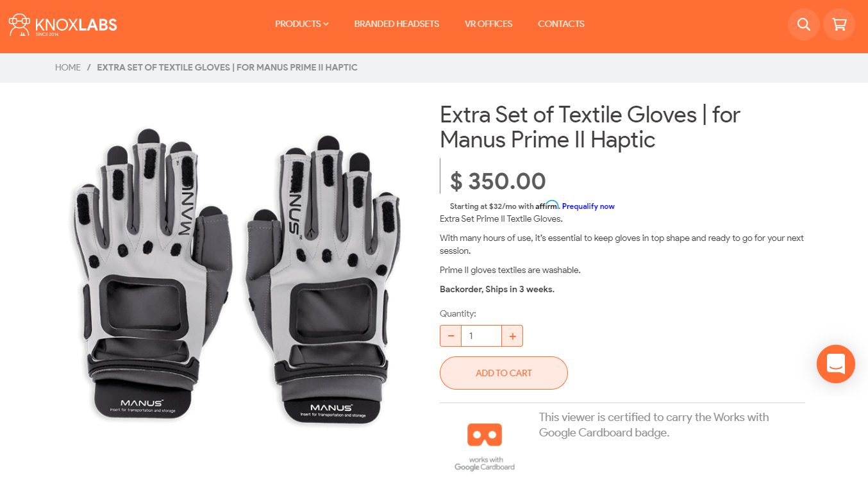Click the chevron next to Products
The height and width of the screenshot is (480, 868).
click(326, 24)
